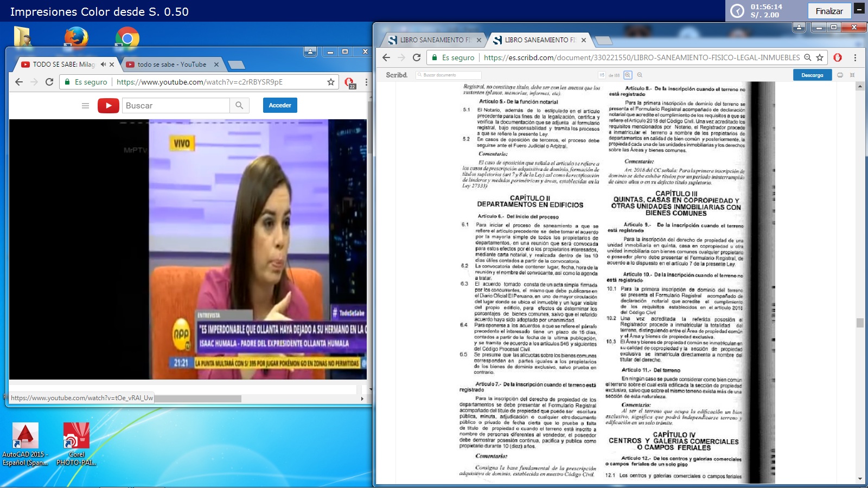Bookmark the YouTube page with star icon
The height and width of the screenshot is (488, 868).
tap(330, 82)
